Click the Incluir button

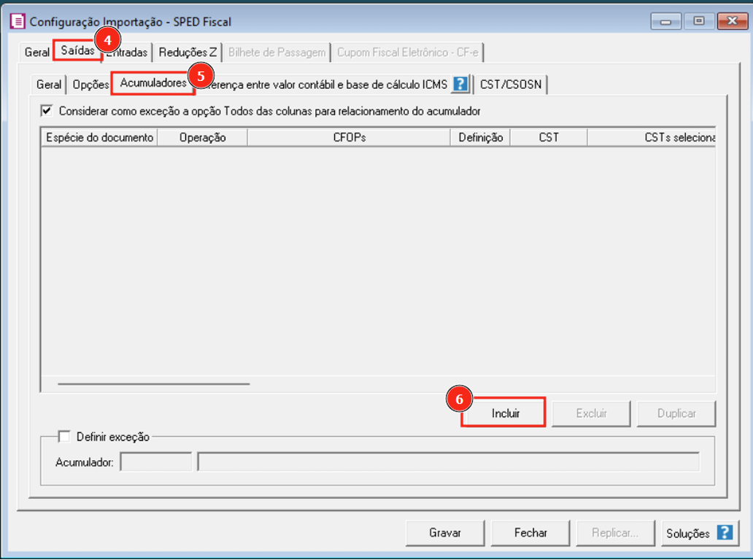505,413
